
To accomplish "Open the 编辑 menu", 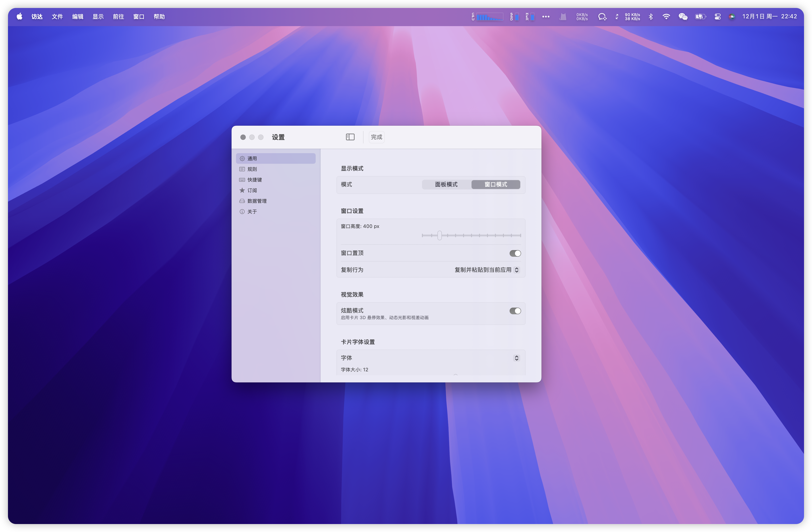I will tap(77, 16).
